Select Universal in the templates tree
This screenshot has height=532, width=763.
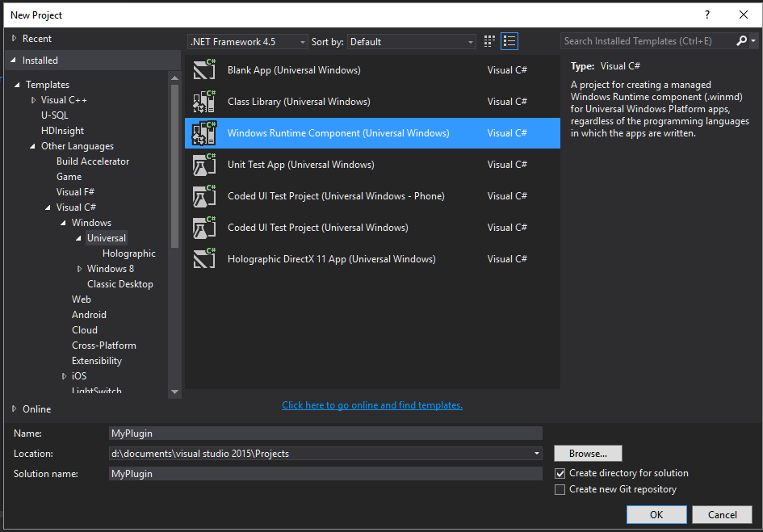pyautogui.click(x=106, y=238)
